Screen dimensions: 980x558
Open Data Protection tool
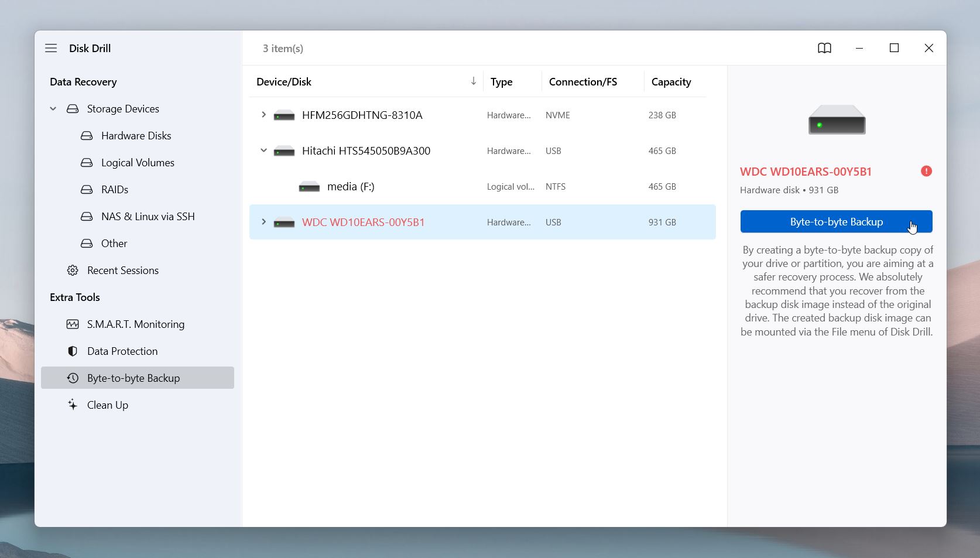pos(122,351)
